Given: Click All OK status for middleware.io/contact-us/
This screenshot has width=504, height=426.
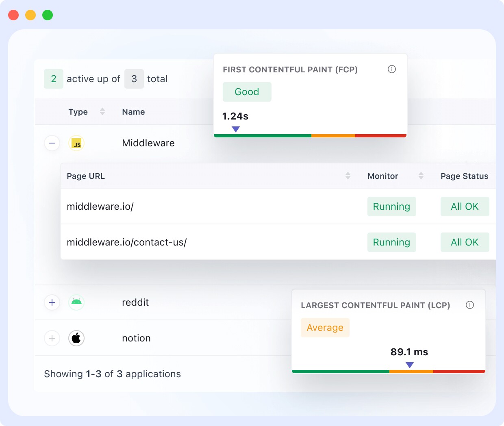Looking at the screenshot, I should pyautogui.click(x=465, y=242).
